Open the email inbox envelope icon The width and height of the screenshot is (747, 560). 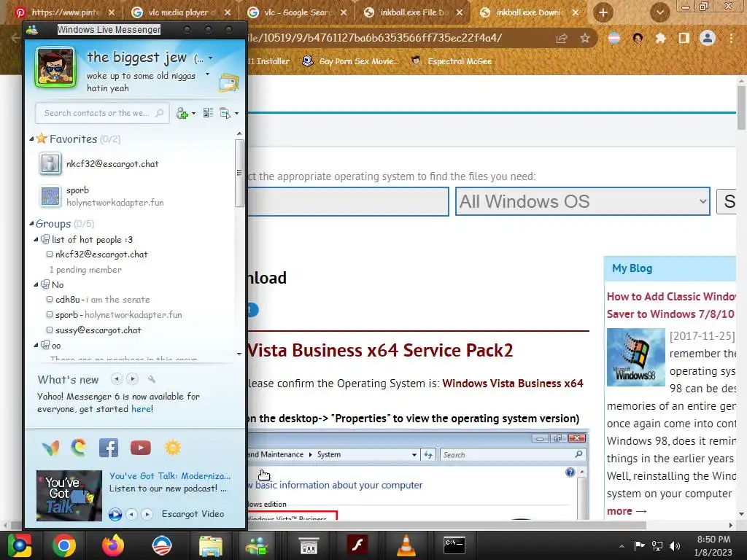point(229,83)
